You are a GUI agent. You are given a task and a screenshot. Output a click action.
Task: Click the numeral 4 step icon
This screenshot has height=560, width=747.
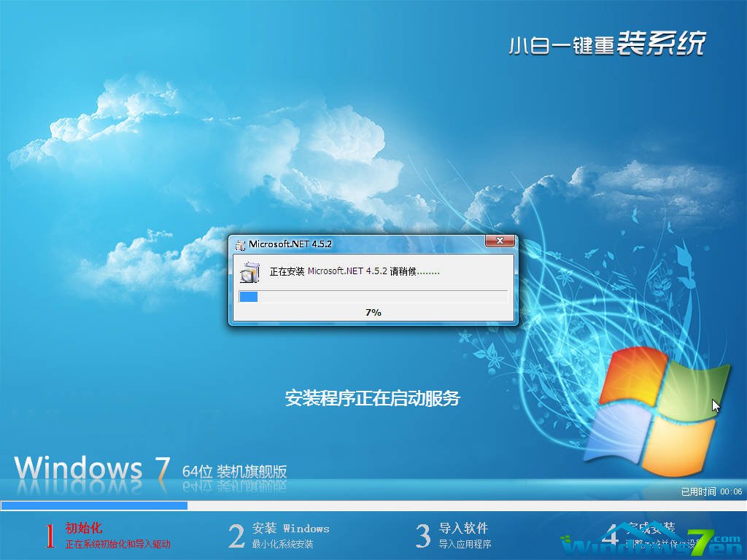coord(613,534)
